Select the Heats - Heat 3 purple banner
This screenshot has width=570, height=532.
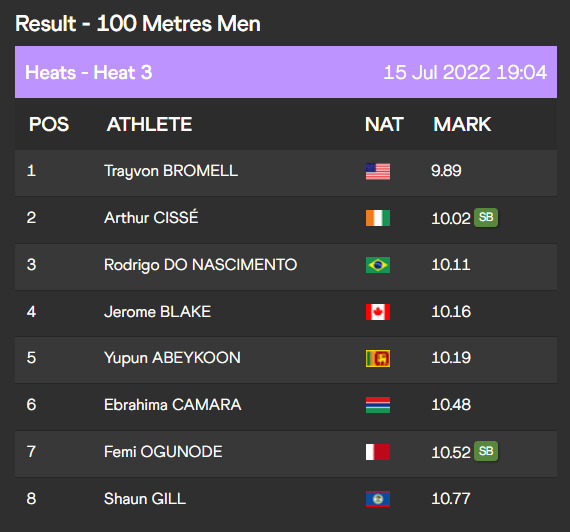(x=286, y=72)
